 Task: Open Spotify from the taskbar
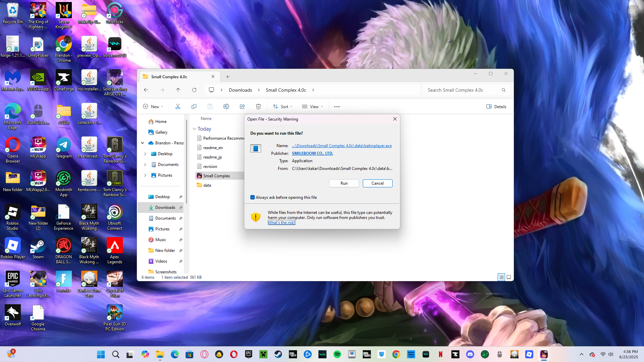[x=337, y=354]
